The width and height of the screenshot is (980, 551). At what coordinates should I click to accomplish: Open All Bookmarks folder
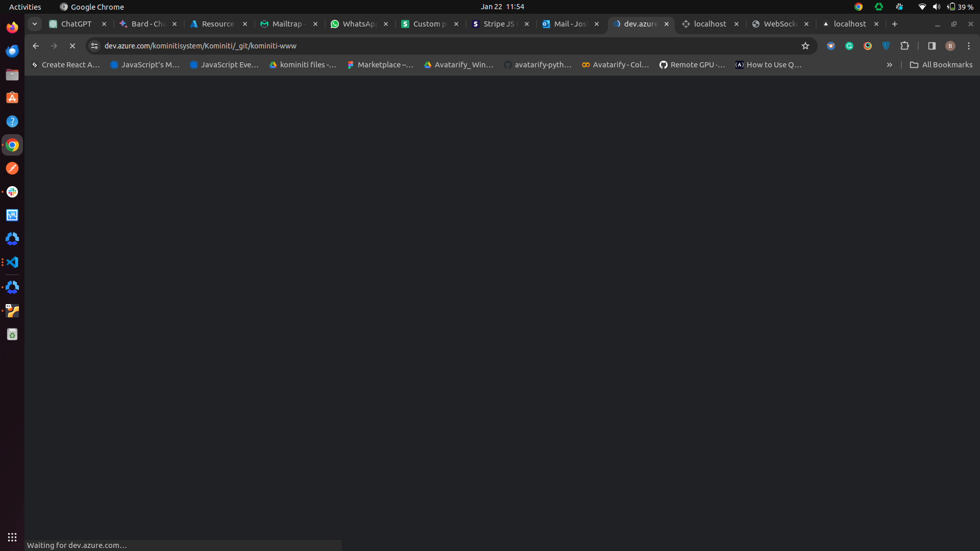[x=941, y=65]
